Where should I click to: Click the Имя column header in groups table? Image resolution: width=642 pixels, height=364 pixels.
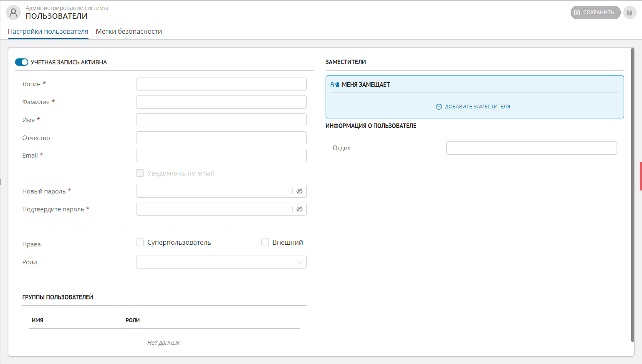click(x=38, y=320)
